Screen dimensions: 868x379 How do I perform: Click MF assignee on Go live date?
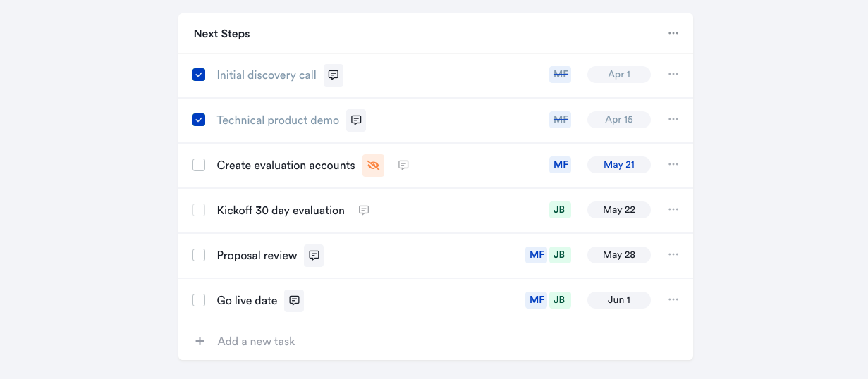click(x=537, y=300)
